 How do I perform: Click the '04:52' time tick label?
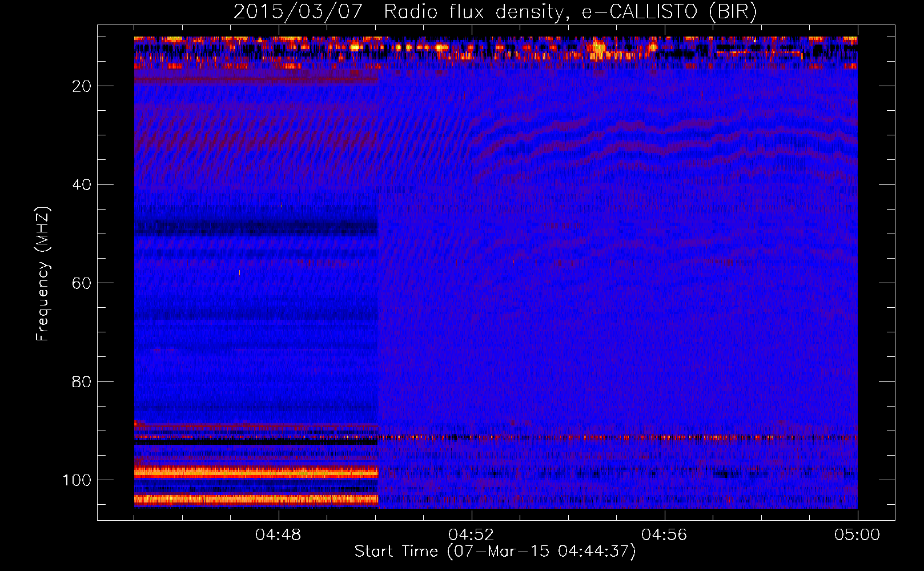tap(471, 535)
